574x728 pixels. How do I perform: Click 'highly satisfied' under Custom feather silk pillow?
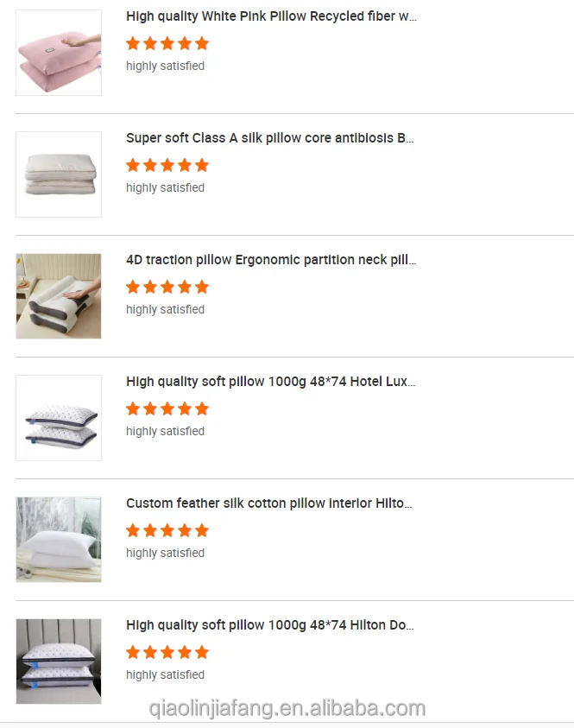tap(165, 553)
